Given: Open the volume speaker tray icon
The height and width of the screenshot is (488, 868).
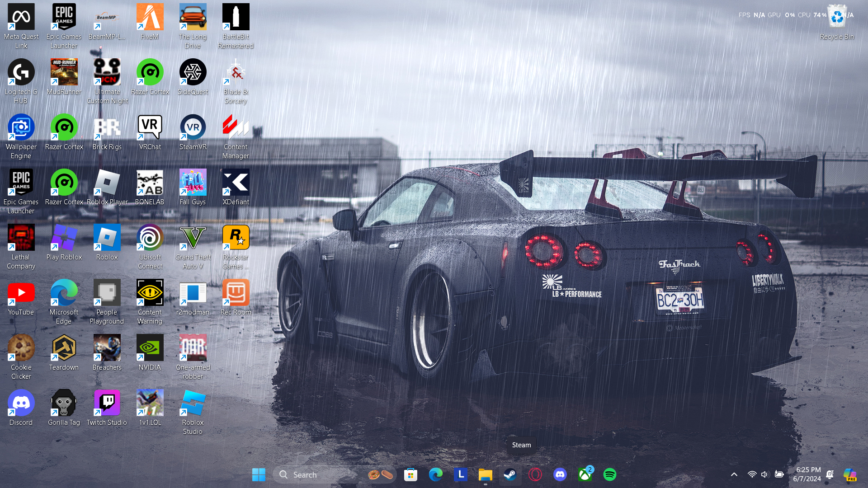Looking at the screenshot, I should click(x=764, y=474).
